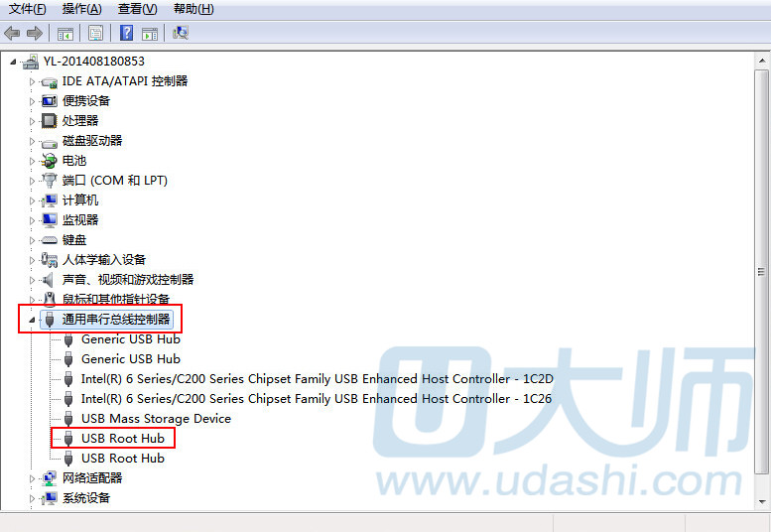Click the Forward arrow toolbar icon
Screen dimensions: 771x532
35,34
